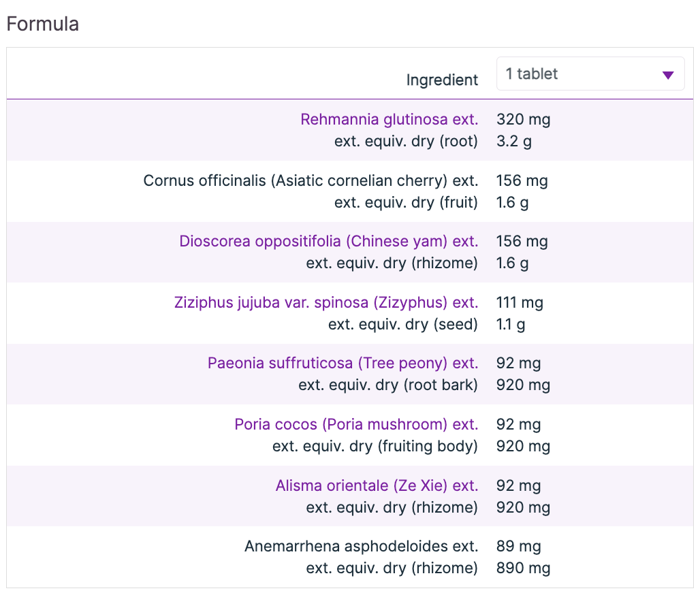Click the 89 mg Anemarrhena amount
This screenshot has width=700, height=610.
pyautogui.click(x=518, y=547)
